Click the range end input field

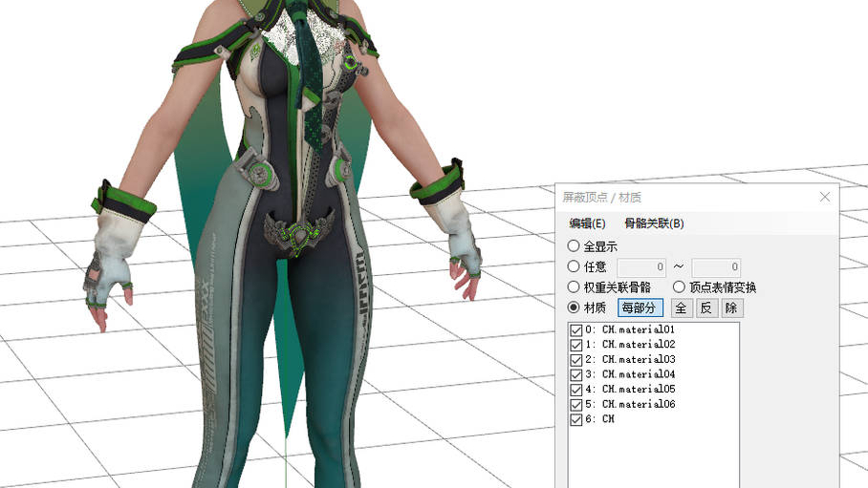715,267
